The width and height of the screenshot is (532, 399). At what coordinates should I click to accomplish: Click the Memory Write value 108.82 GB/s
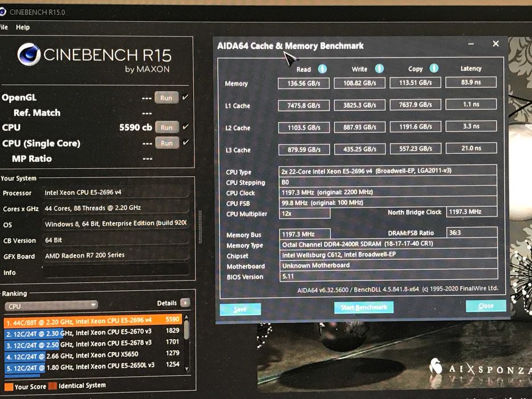click(x=360, y=83)
